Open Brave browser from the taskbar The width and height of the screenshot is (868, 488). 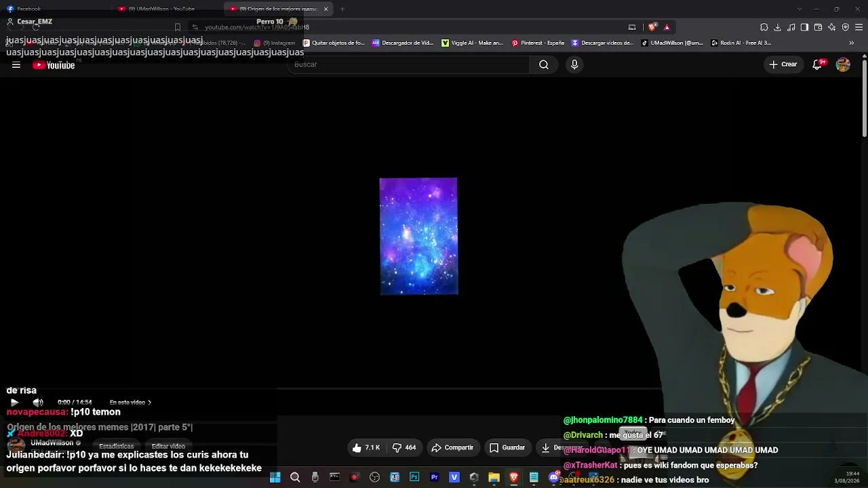[x=514, y=478]
